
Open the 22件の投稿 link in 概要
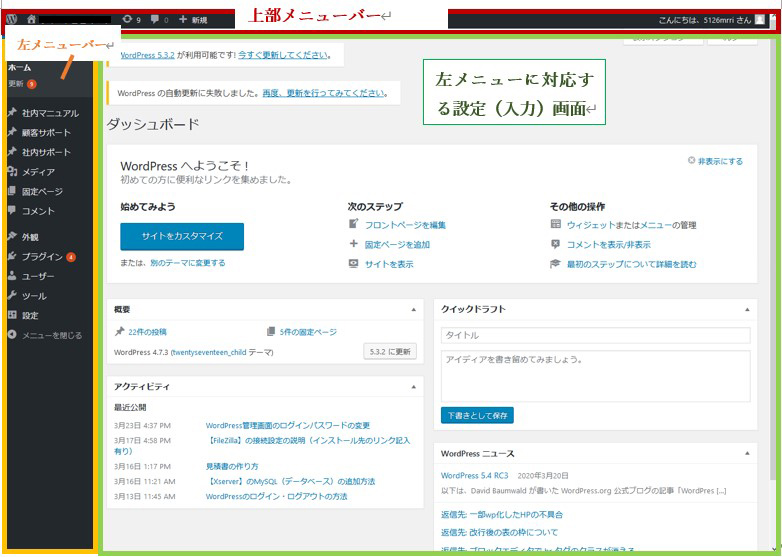pyautogui.click(x=146, y=332)
